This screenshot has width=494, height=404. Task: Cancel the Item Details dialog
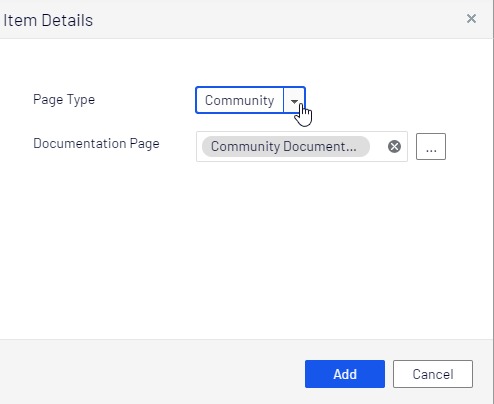(433, 374)
